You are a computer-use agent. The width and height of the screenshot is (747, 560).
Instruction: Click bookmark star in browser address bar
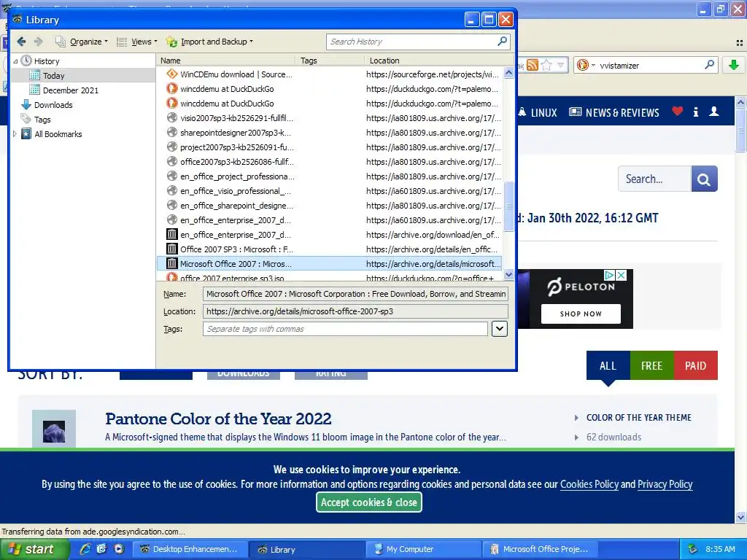click(546, 65)
